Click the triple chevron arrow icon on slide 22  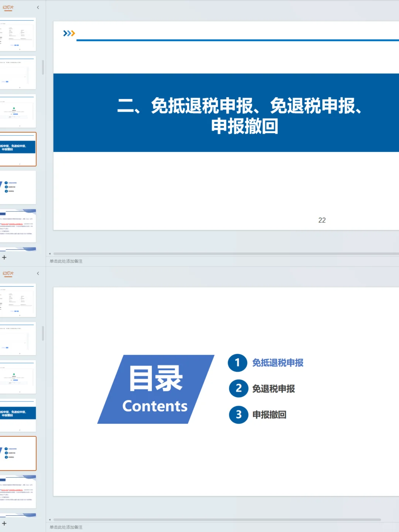[x=68, y=34]
